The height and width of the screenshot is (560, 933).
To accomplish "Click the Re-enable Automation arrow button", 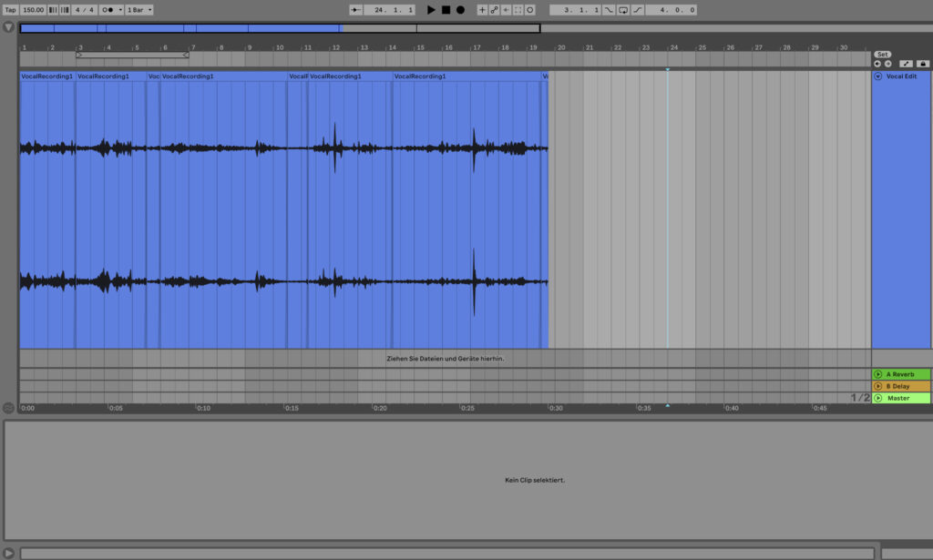I will point(506,10).
